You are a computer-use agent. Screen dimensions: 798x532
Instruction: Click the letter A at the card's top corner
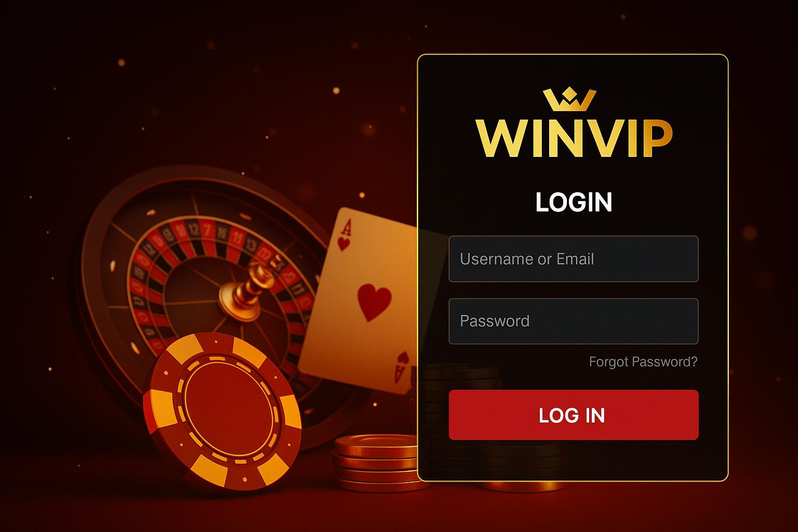click(347, 228)
